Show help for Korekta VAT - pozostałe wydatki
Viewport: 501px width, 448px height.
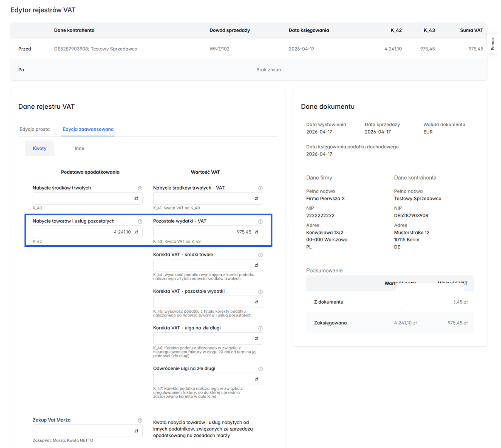(x=260, y=292)
